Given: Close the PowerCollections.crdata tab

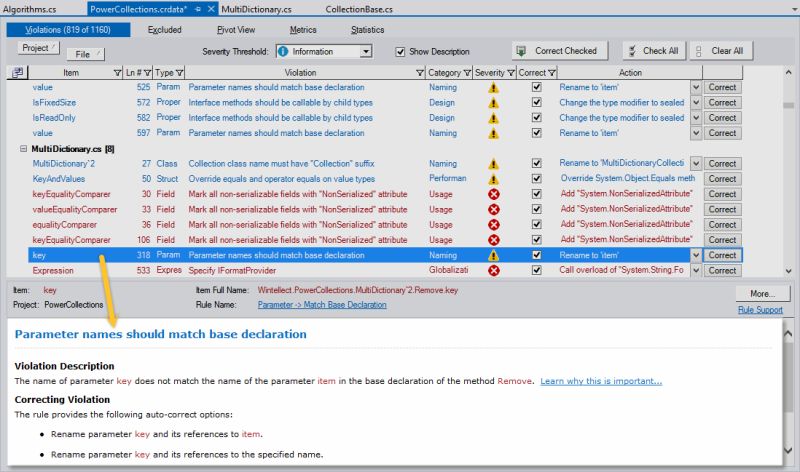Looking at the screenshot, I should (x=211, y=9).
